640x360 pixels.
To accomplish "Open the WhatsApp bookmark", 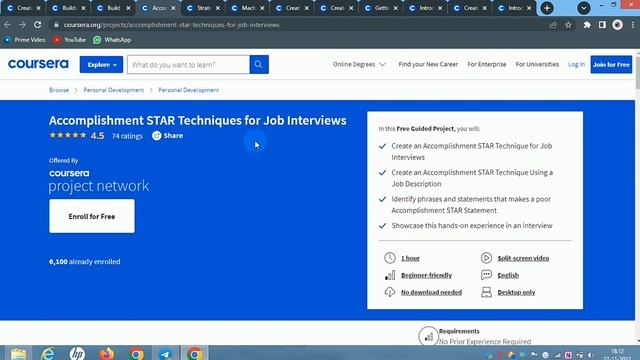I will [x=112, y=40].
